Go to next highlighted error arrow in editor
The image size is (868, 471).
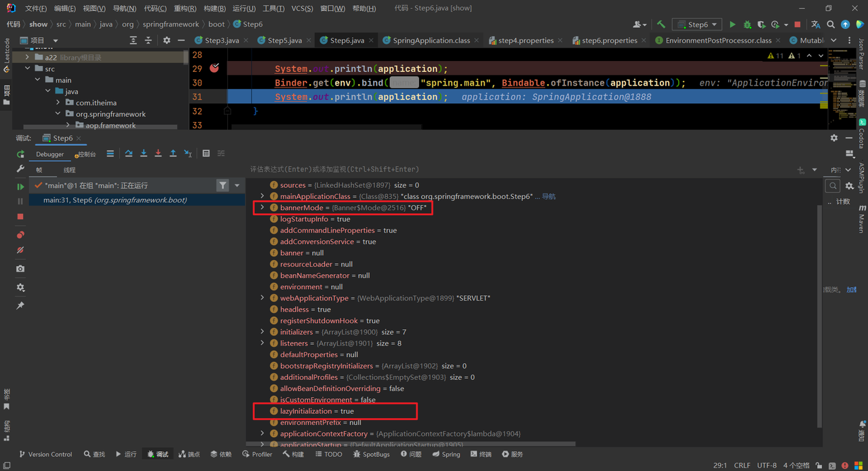tap(821, 56)
